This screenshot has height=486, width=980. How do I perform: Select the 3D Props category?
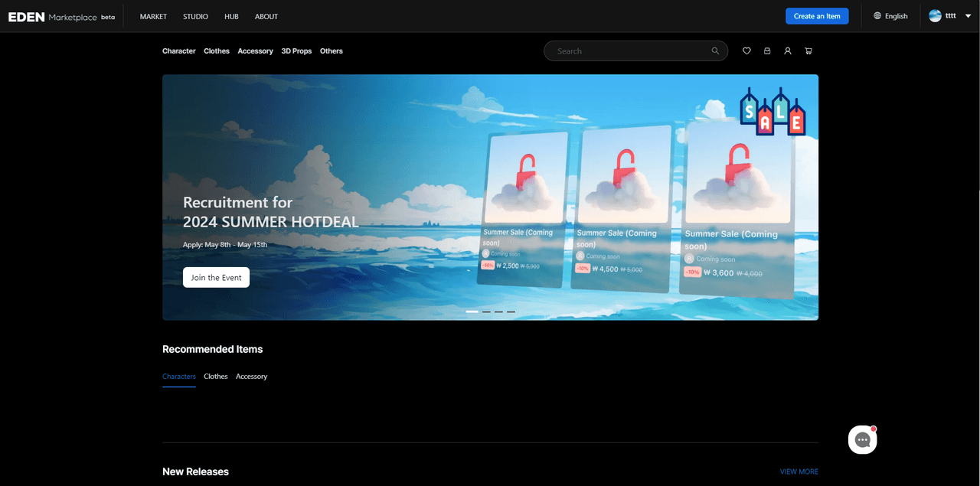tap(296, 51)
